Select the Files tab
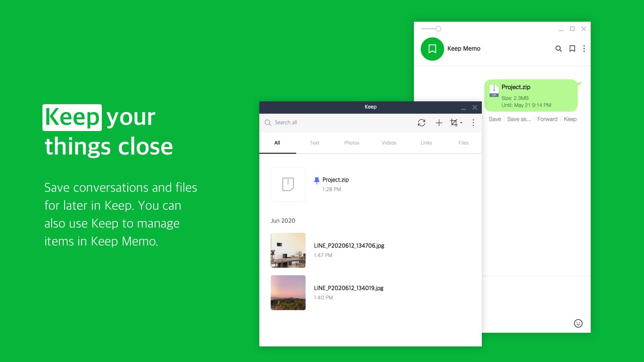The image size is (644, 362). [463, 143]
